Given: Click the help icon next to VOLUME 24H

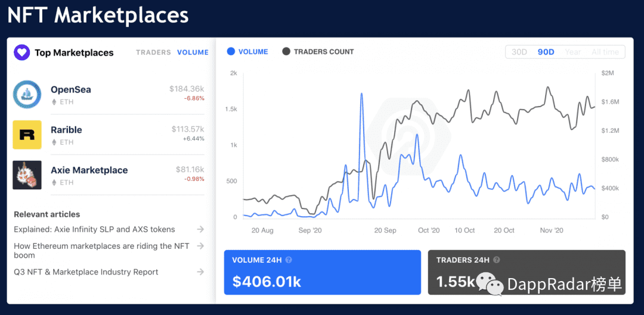Looking at the screenshot, I should (289, 260).
